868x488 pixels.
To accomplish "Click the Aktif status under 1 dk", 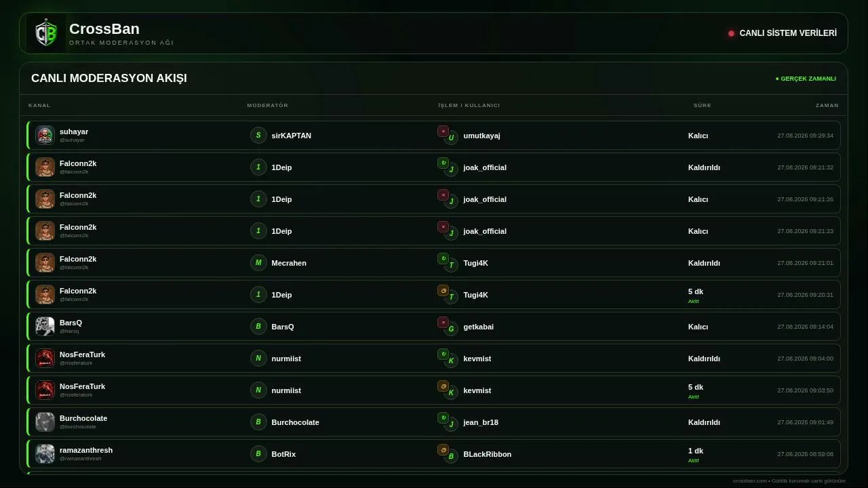I will point(694,460).
